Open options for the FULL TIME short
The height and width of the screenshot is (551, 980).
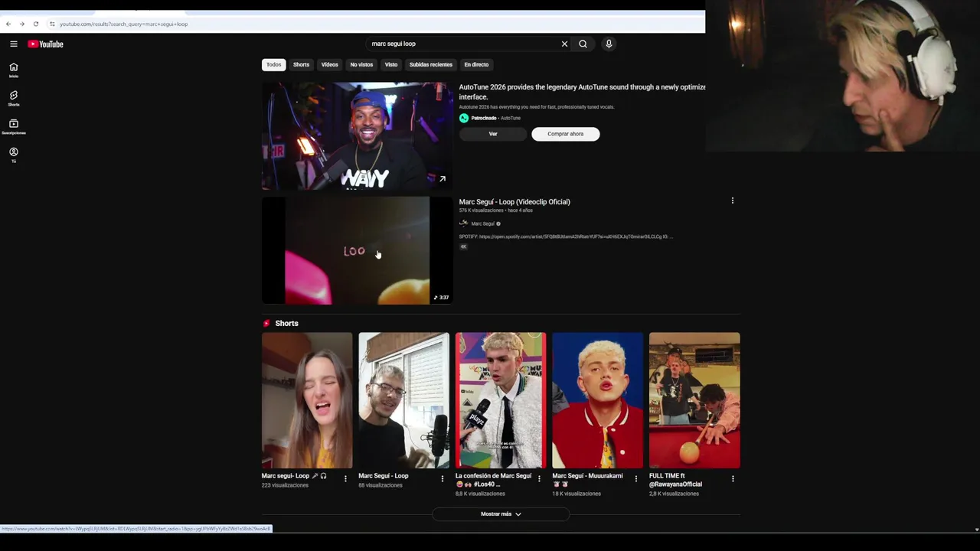(x=733, y=479)
